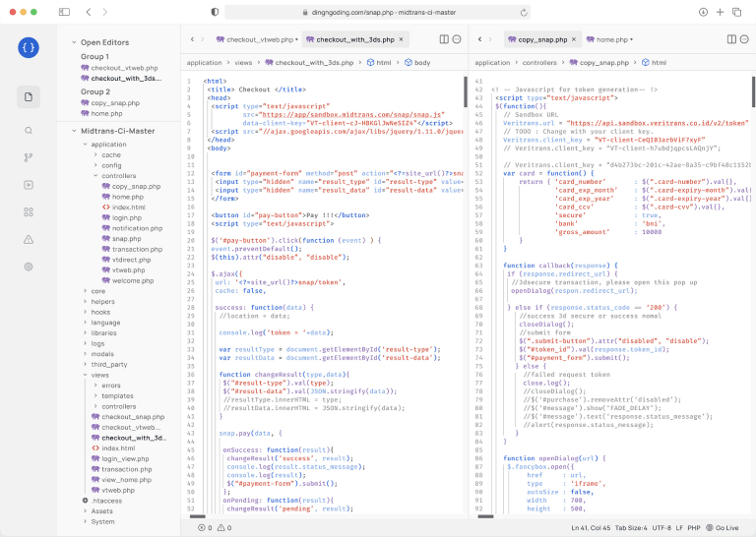This screenshot has height=537, width=756.
Task: Select body in left breadcrumb
Action: pos(417,63)
